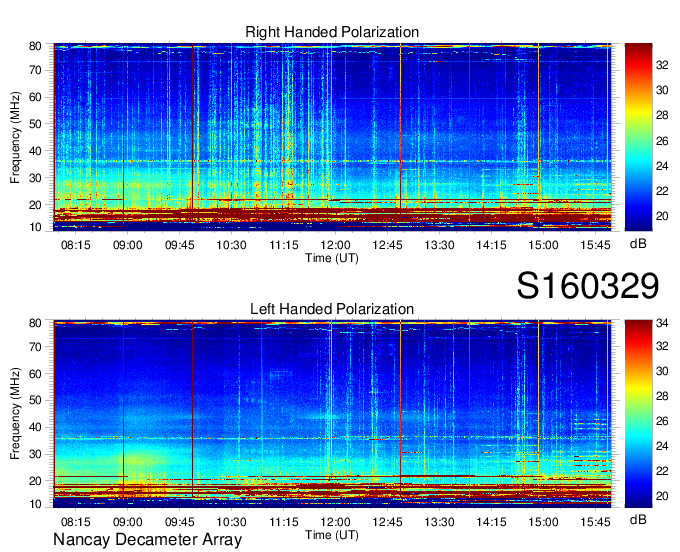This screenshot has width=680, height=552.
Task: Click the 12:45 tick on lower time axis
Action: coord(387,522)
